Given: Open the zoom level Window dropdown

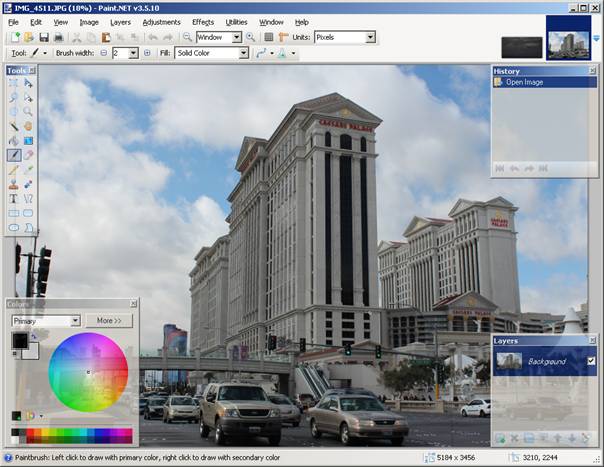Looking at the screenshot, I should pos(237,37).
